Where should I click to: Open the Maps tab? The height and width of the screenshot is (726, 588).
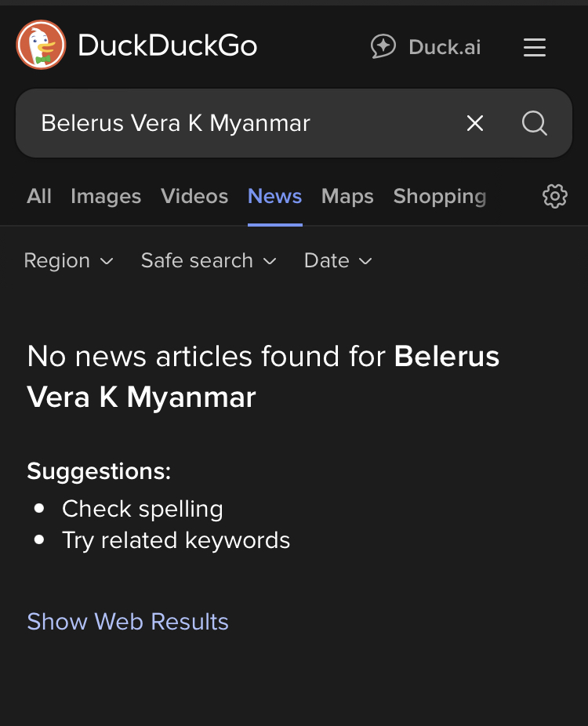tap(347, 196)
